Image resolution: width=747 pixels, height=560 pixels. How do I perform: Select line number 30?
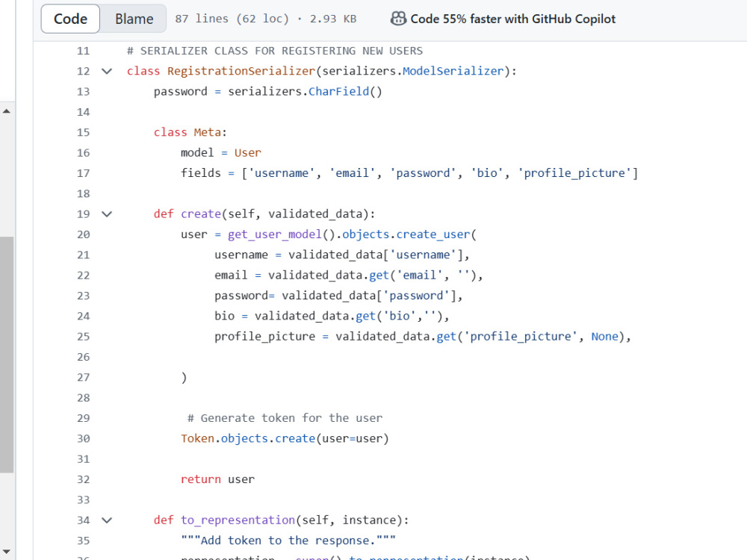tap(84, 438)
